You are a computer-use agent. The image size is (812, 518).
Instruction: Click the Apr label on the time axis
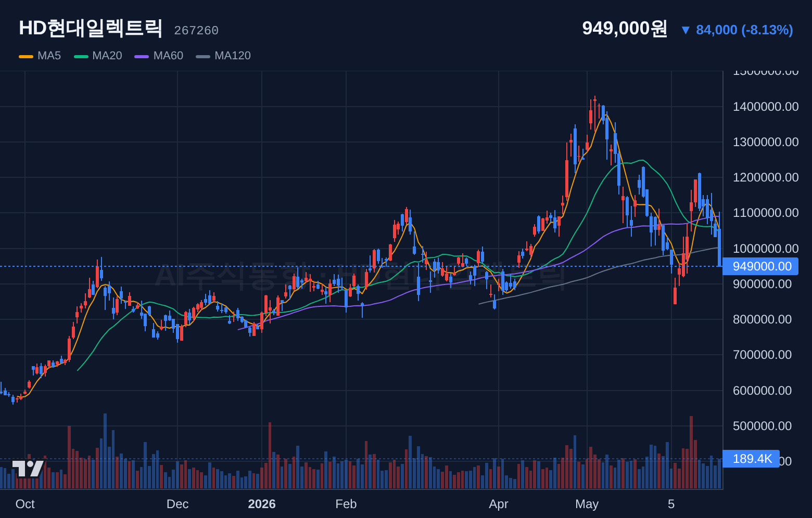click(x=499, y=504)
